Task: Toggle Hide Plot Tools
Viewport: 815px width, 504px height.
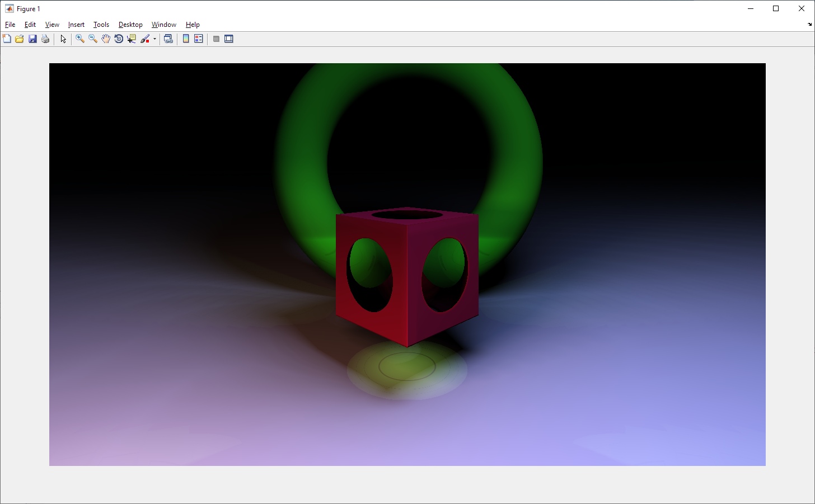Action: [x=216, y=39]
